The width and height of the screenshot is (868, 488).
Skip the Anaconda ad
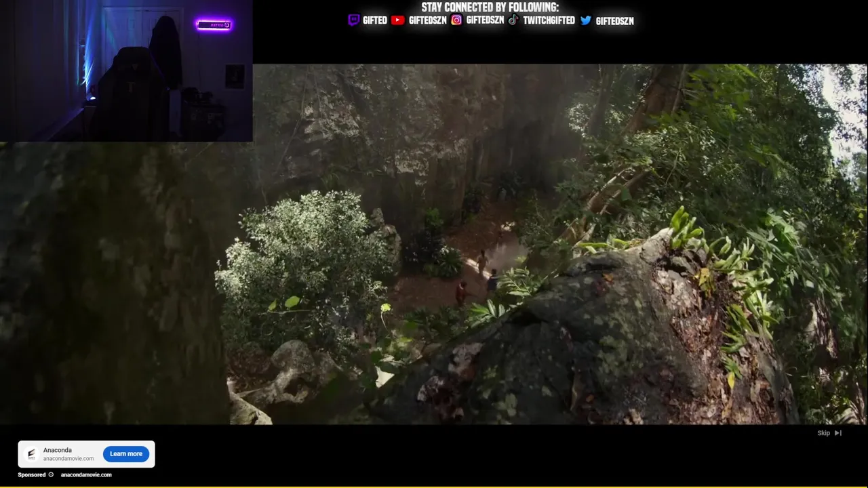pos(829,433)
